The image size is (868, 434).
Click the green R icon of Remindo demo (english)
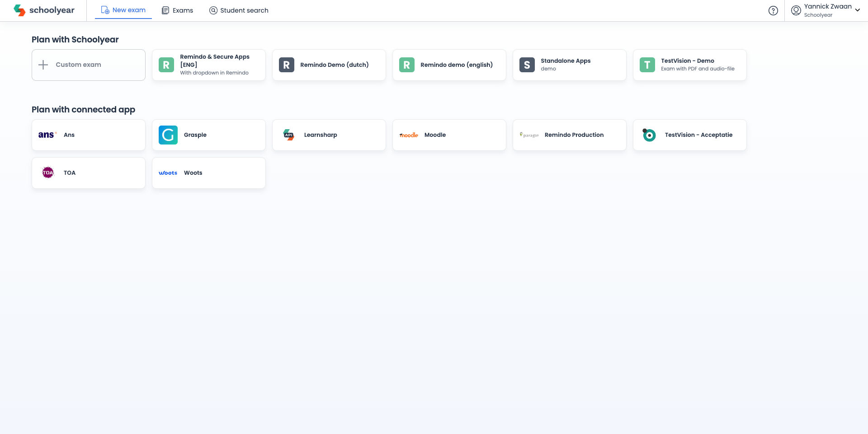coord(407,65)
